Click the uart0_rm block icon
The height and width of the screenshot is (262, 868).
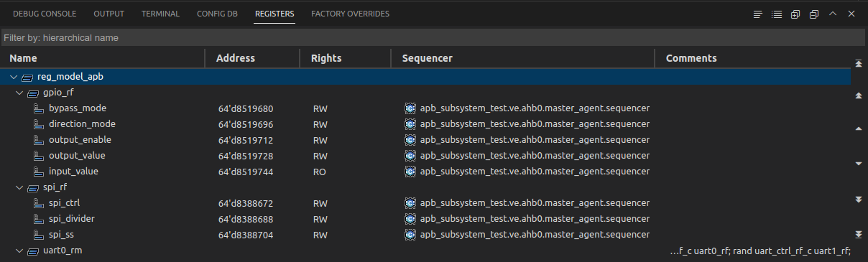[x=33, y=251]
